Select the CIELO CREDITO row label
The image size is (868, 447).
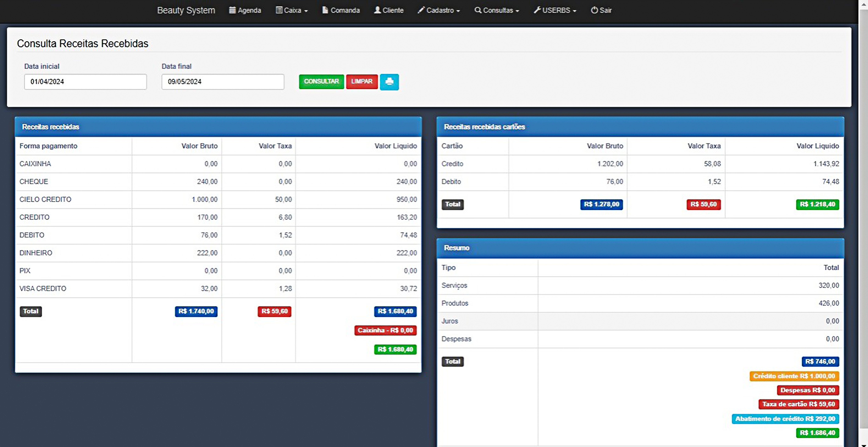pos(45,199)
